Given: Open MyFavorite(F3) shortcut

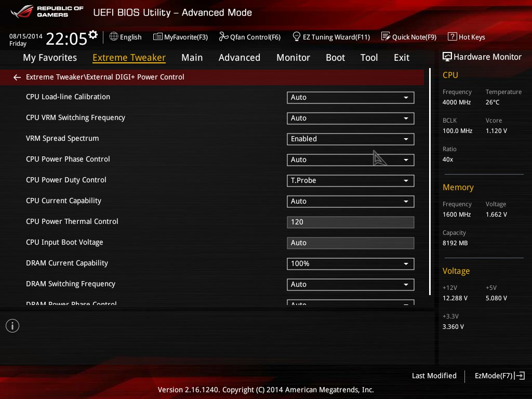Looking at the screenshot, I should pyautogui.click(x=180, y=37).
